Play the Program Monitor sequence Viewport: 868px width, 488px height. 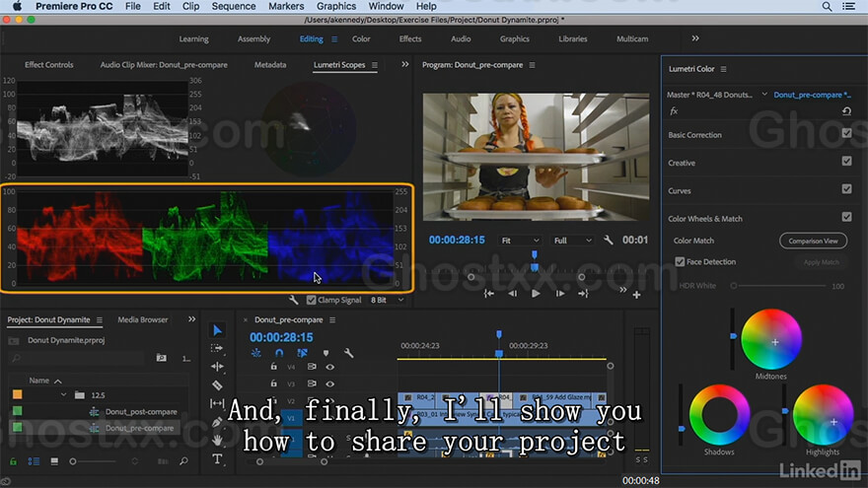(536, 294)
